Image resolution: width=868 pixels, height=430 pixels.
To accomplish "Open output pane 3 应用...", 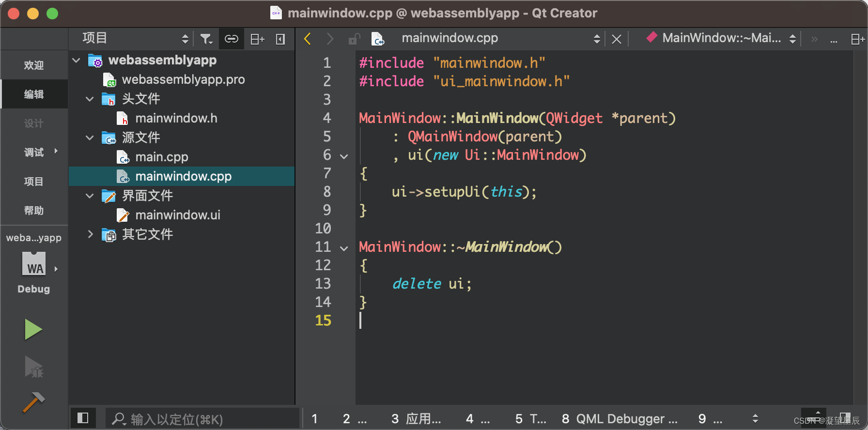I will (x=416, y=418).
